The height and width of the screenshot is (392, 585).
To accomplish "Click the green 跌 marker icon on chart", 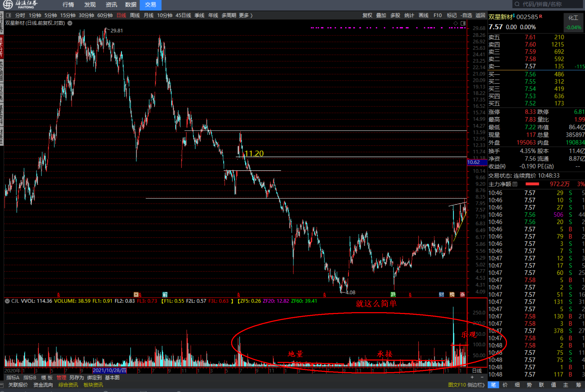I will tap(393, 294).
